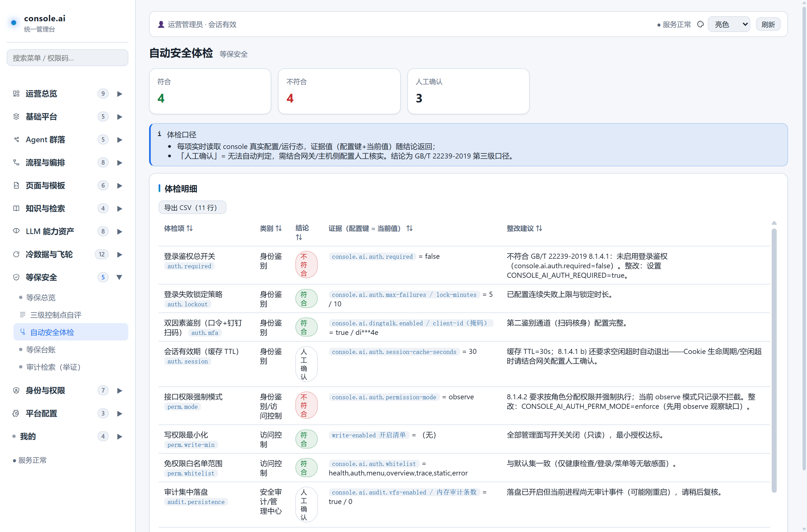Collapse the 等保安全 menu arrow
The width and height of the screenshot is (807, 532).
(119, 277)
